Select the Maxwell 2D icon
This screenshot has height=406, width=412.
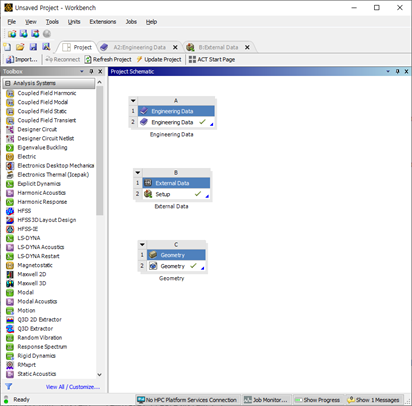10,274
